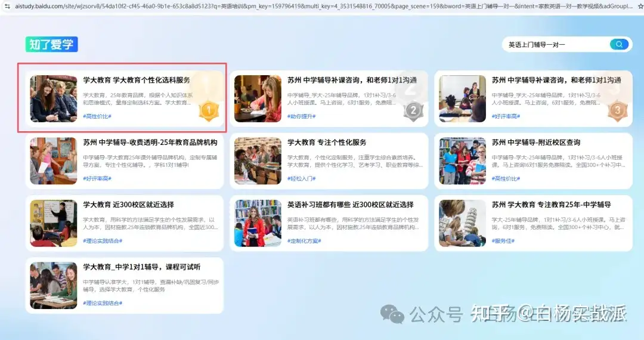
Task: Click thumbnail of 收费透明-25年教育品牌机构 card
Action: tap(54, 161)
